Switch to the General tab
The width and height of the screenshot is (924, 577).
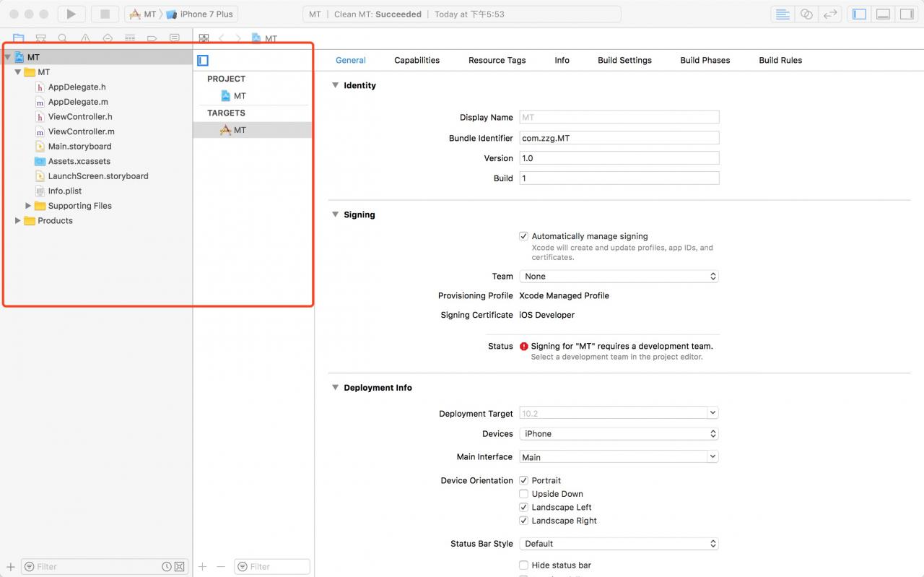(351, 60)
